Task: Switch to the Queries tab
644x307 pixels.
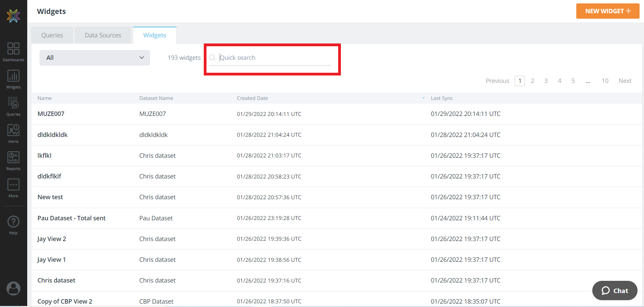Action: tap(52, 35)
